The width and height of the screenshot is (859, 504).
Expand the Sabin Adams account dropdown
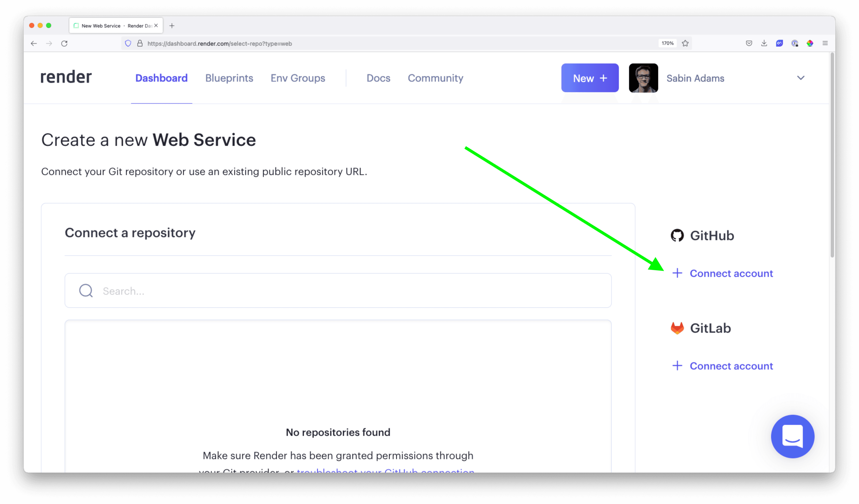point(801,78)
